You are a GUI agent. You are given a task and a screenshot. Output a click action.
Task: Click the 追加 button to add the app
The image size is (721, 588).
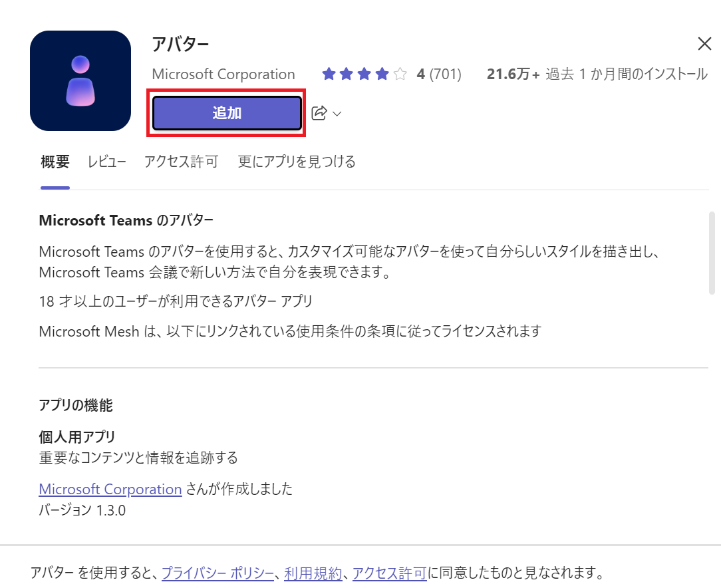pos(227,113)
